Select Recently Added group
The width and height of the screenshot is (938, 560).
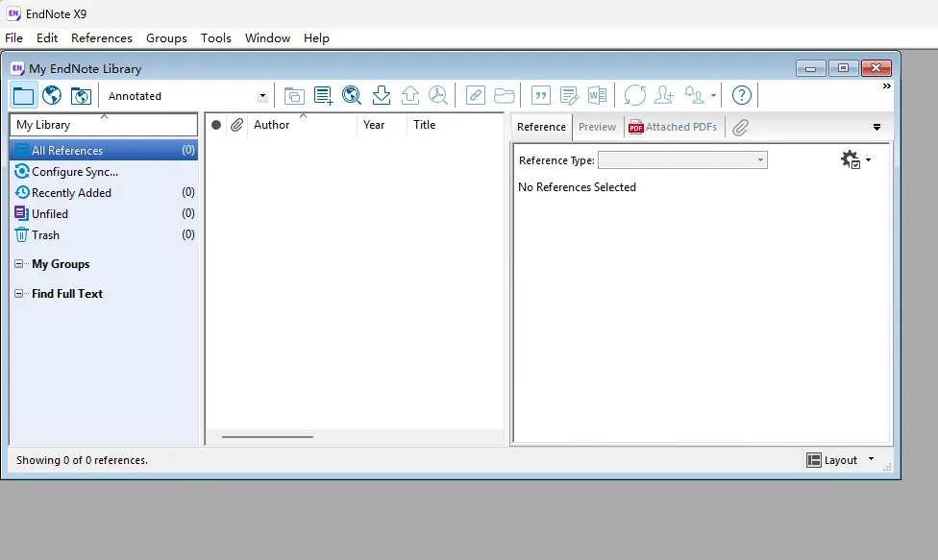104,192
